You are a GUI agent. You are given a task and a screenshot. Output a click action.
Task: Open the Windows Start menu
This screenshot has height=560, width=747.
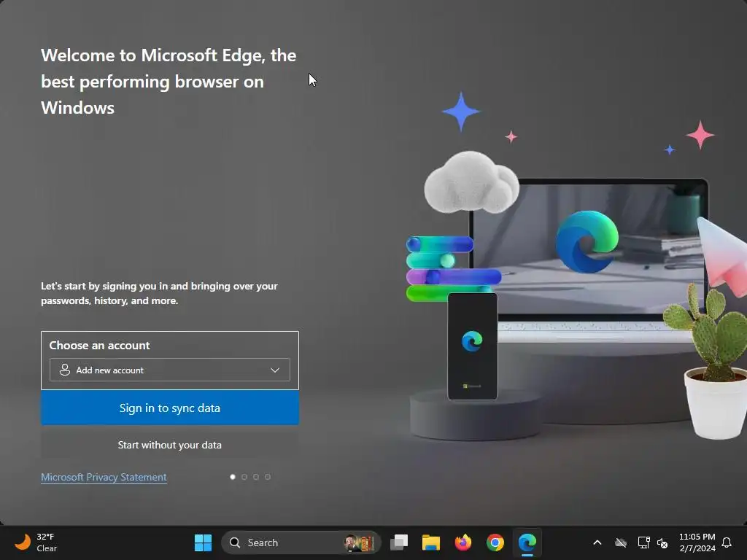pyautogui.click(x=203, y=542)
